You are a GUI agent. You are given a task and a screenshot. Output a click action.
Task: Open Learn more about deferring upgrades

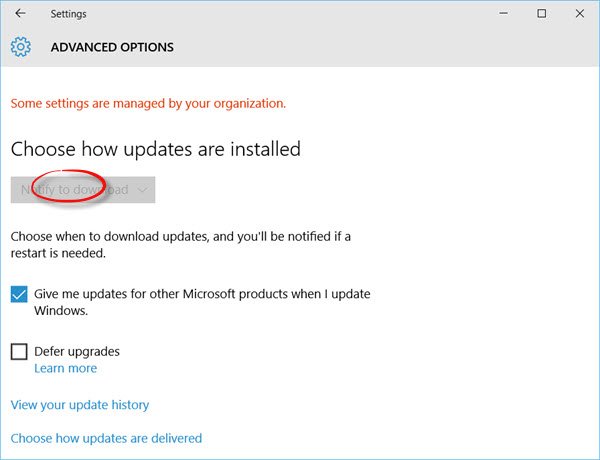tap(65, 368)
